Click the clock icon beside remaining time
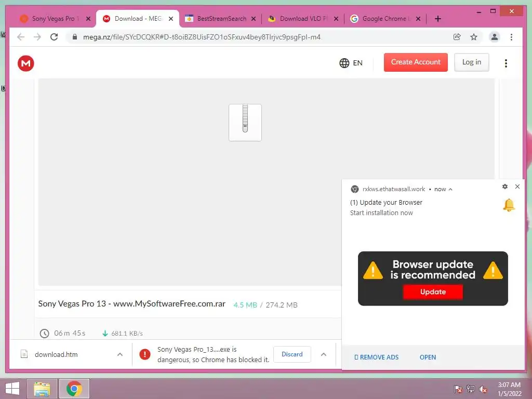Viewport: 532px width, 399px height. click(x=45, y=333)
